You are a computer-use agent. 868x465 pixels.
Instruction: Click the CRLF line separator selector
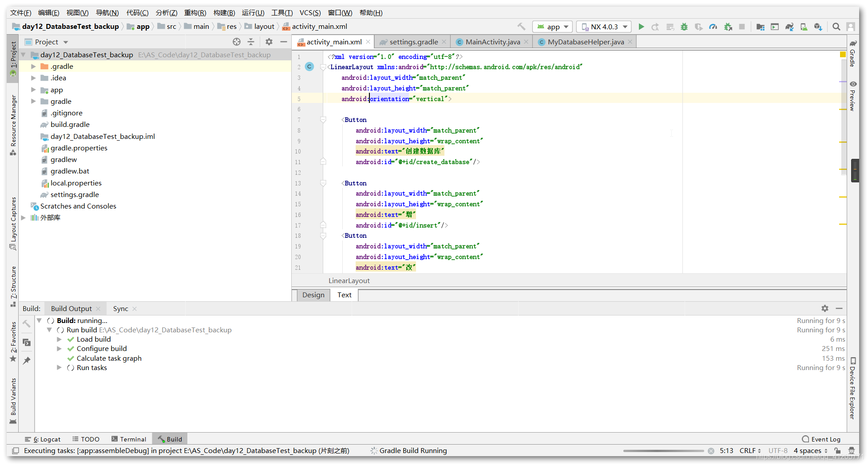[x=750, y=450]
